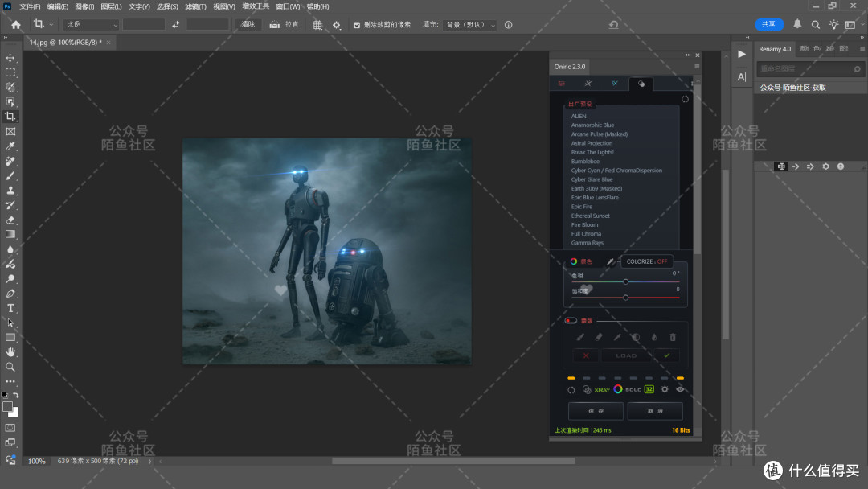Viewport: 868px width, 489px height.
Task: Select the Eraser tool
Action: (x=10, y=220)
